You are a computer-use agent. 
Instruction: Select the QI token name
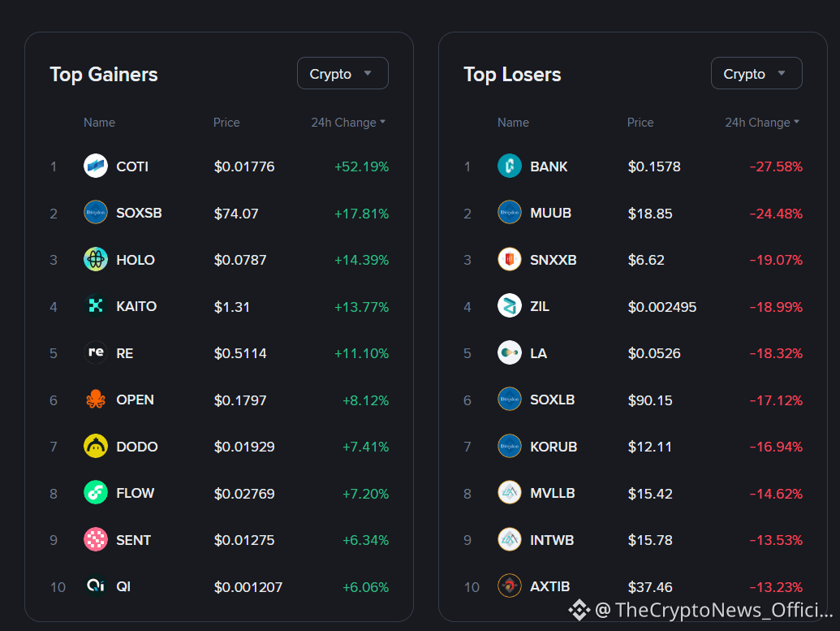click(x=123, y=586)
